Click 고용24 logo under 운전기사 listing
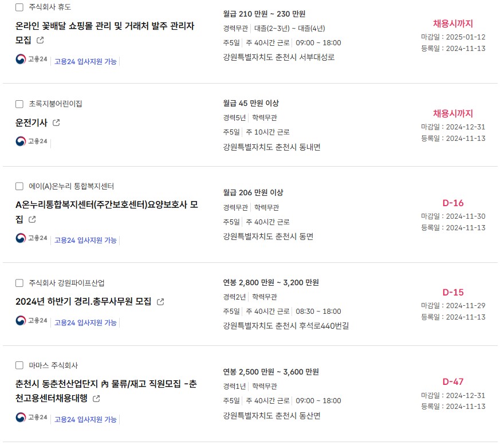This screenshot has width=504, height=445. [x=31, y=141]
